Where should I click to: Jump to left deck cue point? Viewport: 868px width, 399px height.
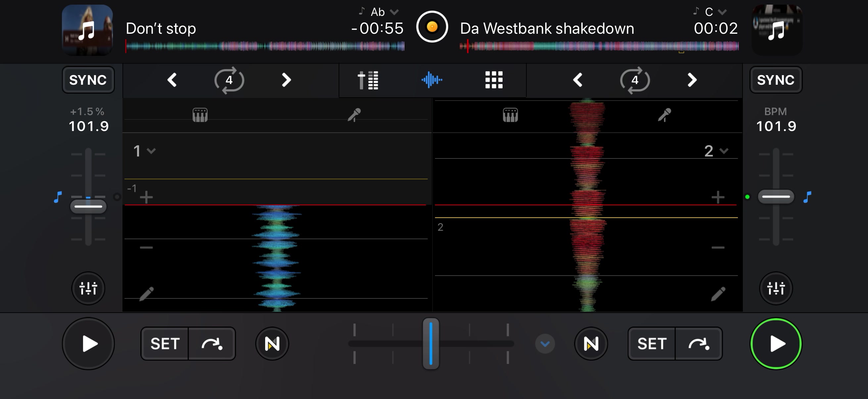(x=212, y=344)
